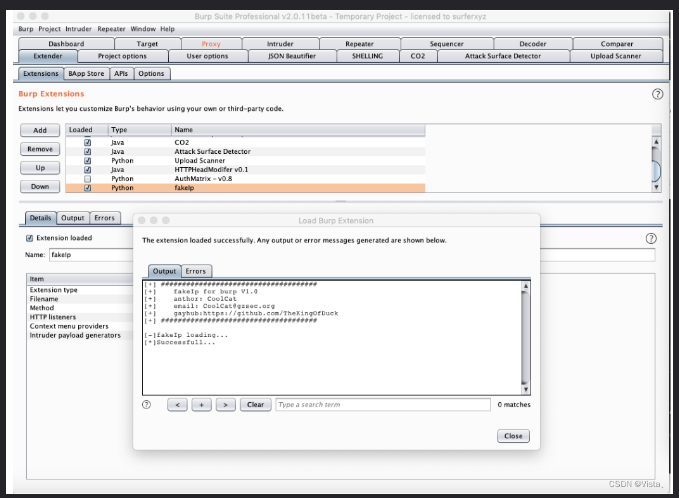Open the Attack Surface Detector tab
Image resolution: width=679 pixels, height=498 pixels.
(x=503, y=56)
